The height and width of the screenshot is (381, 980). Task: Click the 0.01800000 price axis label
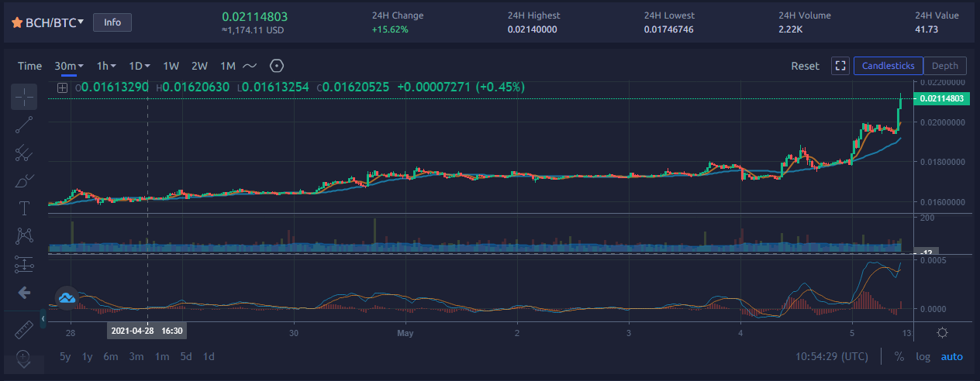click(943, 162)
